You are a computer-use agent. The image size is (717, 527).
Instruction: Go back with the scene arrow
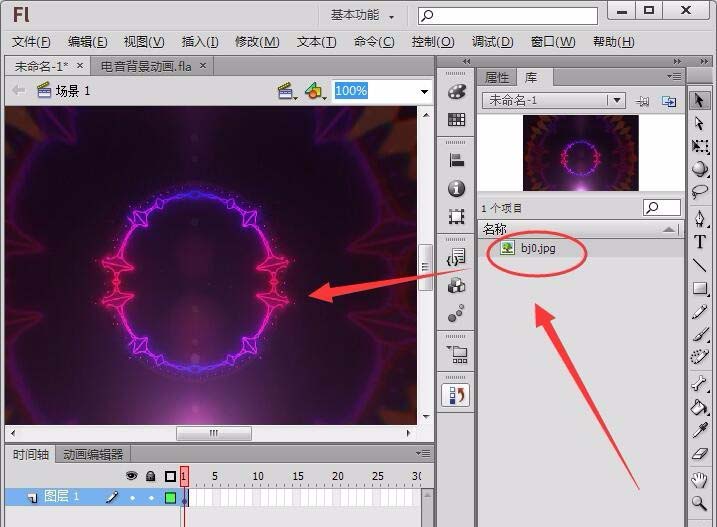coord(19,91)
